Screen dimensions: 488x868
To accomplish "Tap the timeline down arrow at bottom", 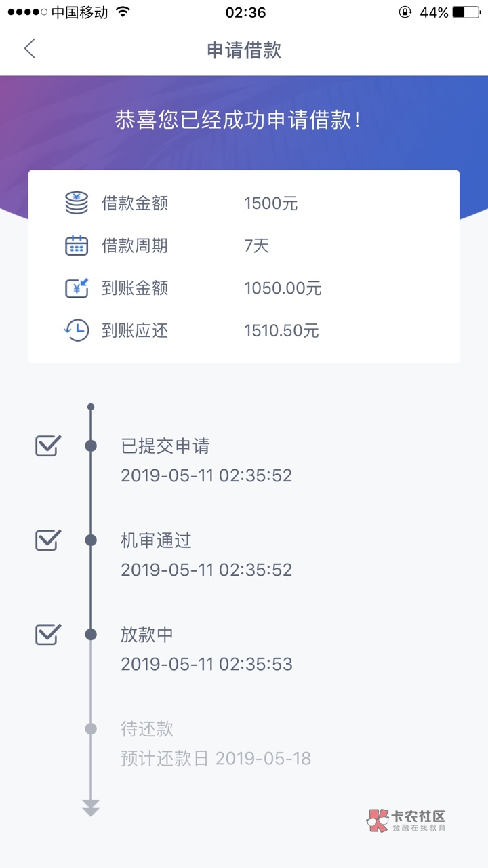I will pyautogui.click(x=91, y=808).
